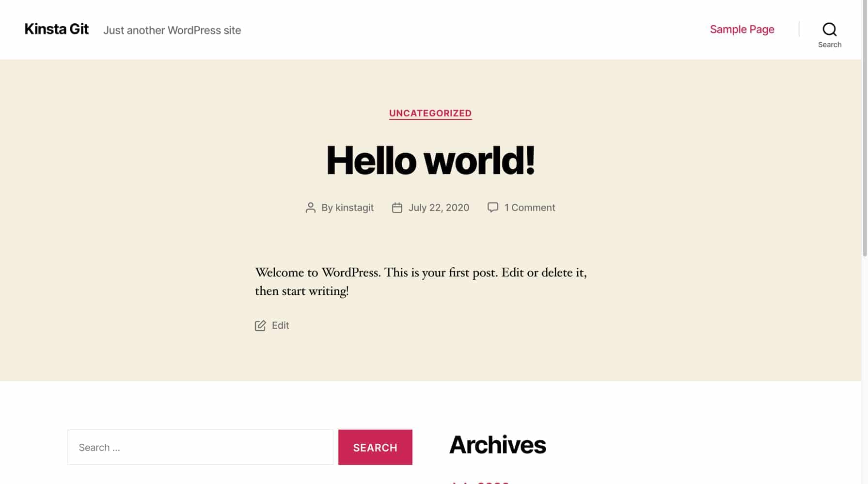Click inside the search text field
Viewport: 868px width, 484px height.
(200, 447)
